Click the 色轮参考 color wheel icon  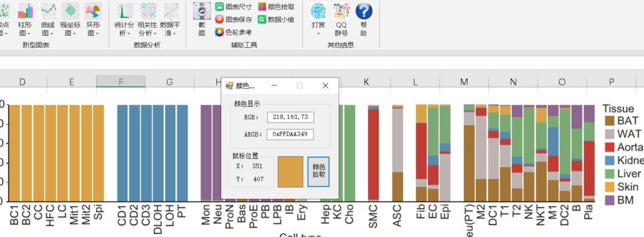pos(219,32)
